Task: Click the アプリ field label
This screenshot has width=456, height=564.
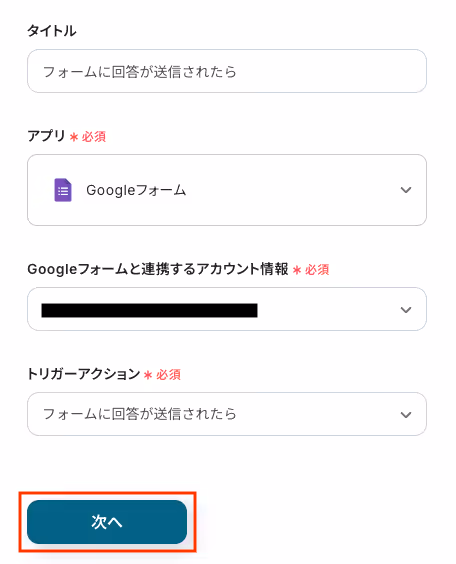Action: 46,136
